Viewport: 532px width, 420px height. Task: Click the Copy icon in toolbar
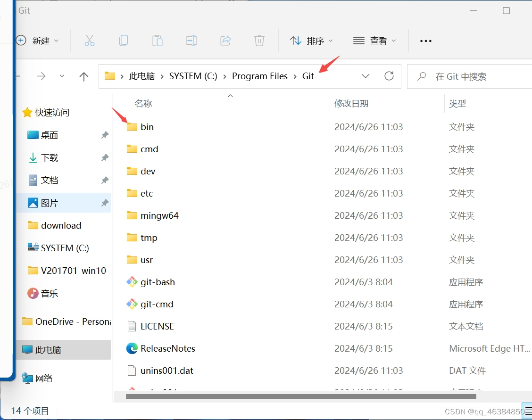[x=124, y=41]
